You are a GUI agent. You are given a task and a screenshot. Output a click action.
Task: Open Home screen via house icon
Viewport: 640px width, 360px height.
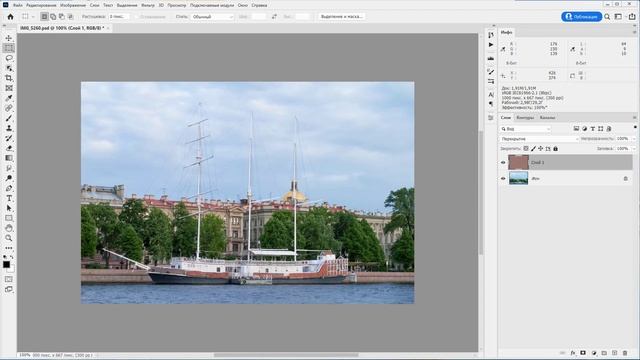11,17
